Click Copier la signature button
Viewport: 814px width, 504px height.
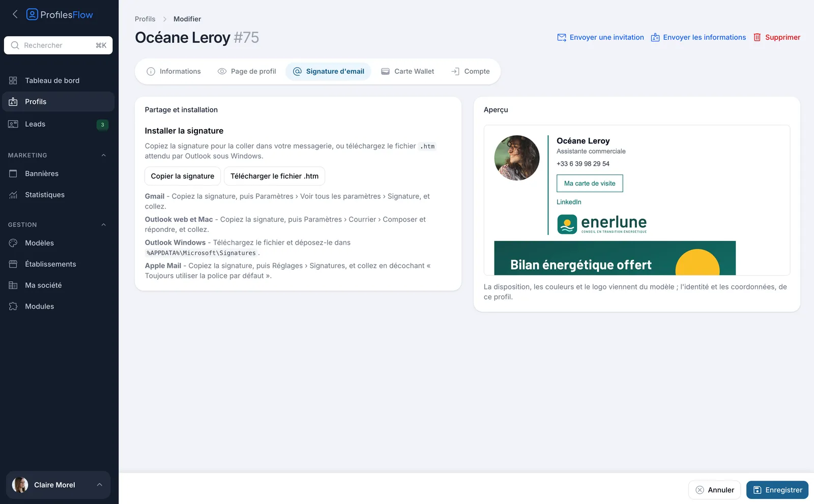coord(183,176)
